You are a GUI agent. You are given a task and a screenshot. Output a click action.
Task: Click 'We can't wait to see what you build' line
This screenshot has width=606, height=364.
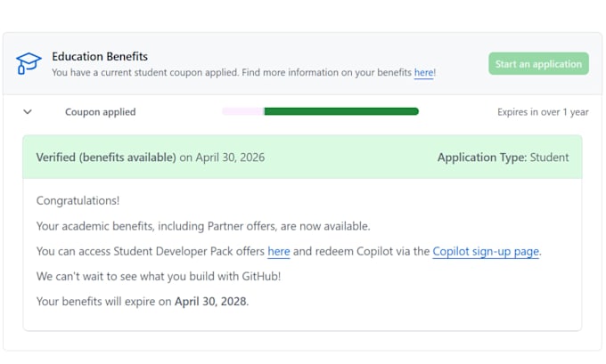[159, 277]
